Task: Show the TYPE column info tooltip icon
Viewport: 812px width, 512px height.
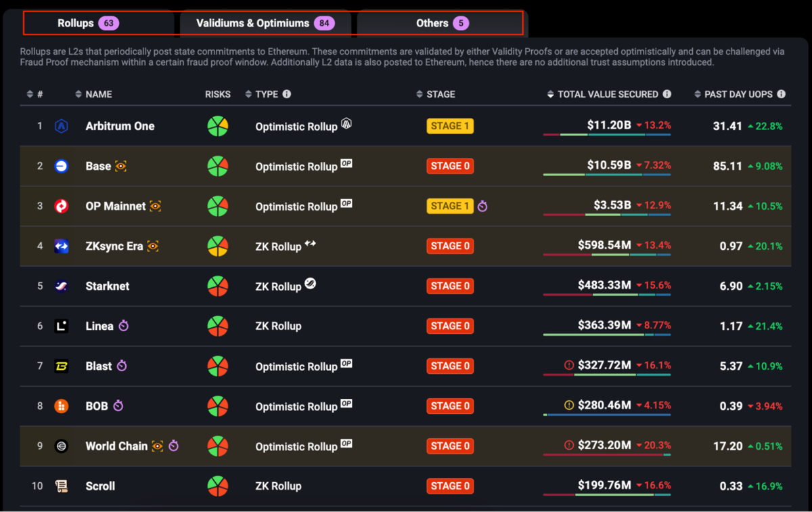Action: [287, 94]
